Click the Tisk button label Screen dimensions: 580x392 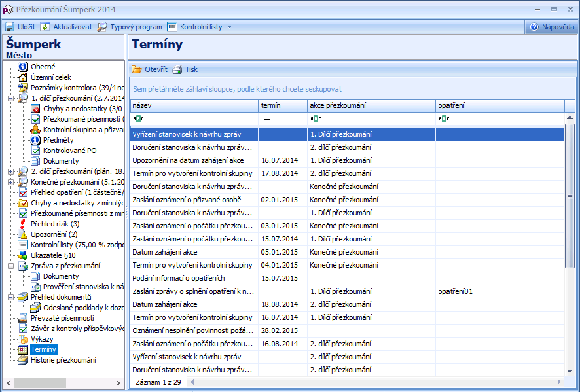pos(192,69)
